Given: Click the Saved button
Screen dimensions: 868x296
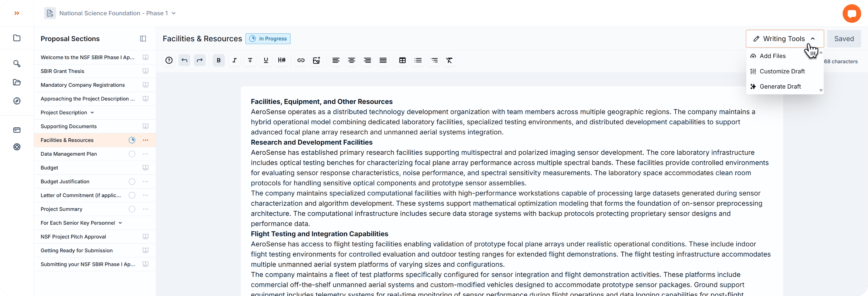Looking at the screenshot, I should (x=844, y=39).
